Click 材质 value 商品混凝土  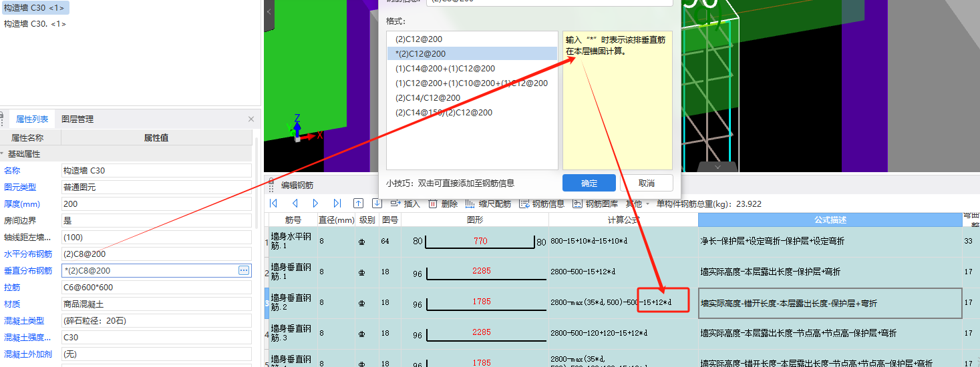156,304
